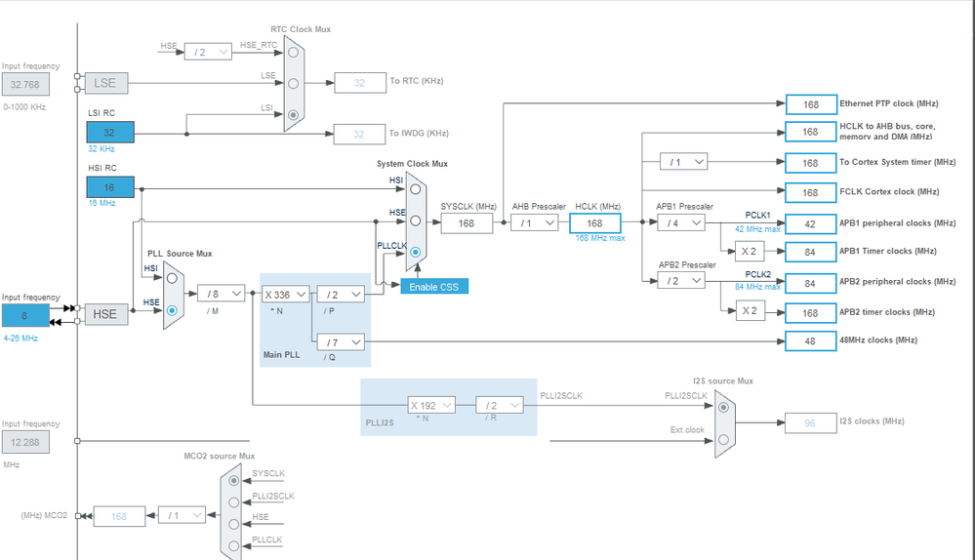
Task: Open the APB1 Prescaler /4 dropdown
Action: point(681,223)
